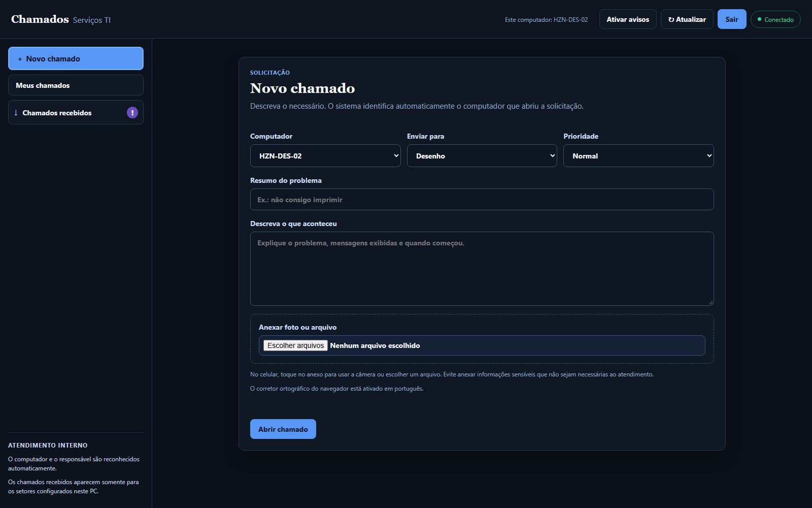Open Chamados recebidos in the sidebar
Image resolution: width=812 pixels, height=508 pixels.
tap(76, 112)
